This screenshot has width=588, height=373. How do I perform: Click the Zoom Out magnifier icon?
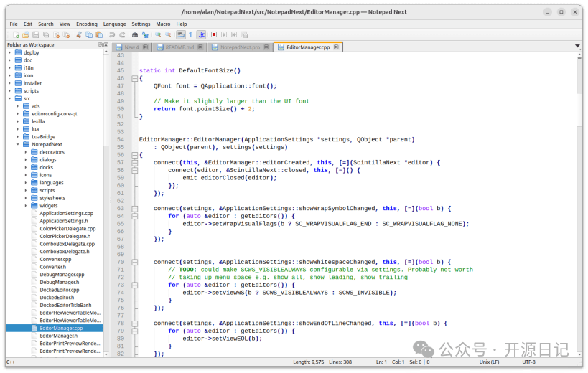coord(168,35)
